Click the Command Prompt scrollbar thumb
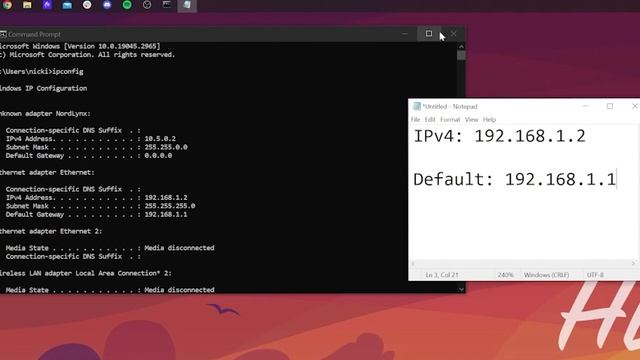 point(461,55)
